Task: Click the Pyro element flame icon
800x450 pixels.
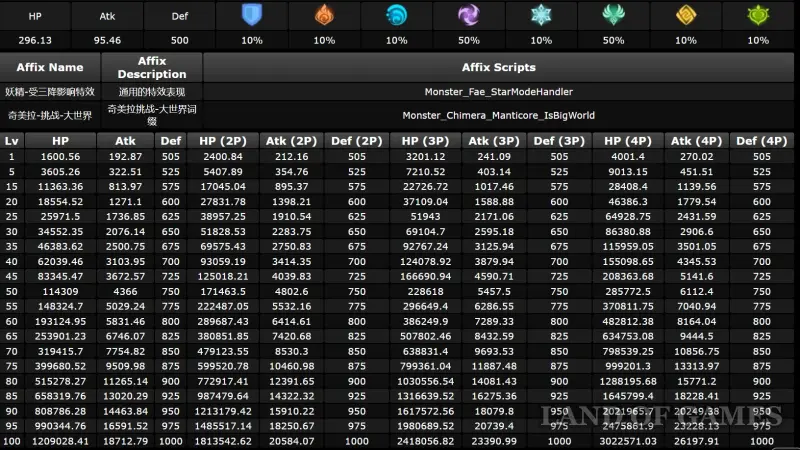Action: [324, 15]
